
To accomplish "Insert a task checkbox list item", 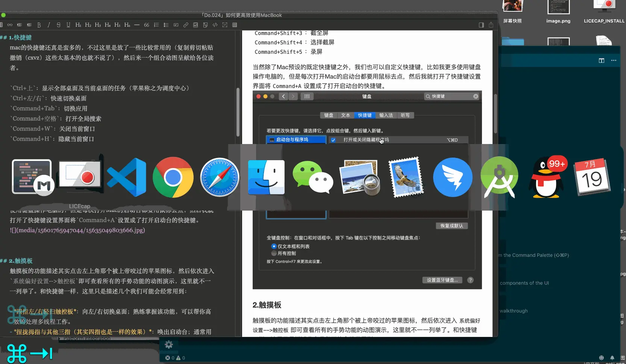I will 176,25.
